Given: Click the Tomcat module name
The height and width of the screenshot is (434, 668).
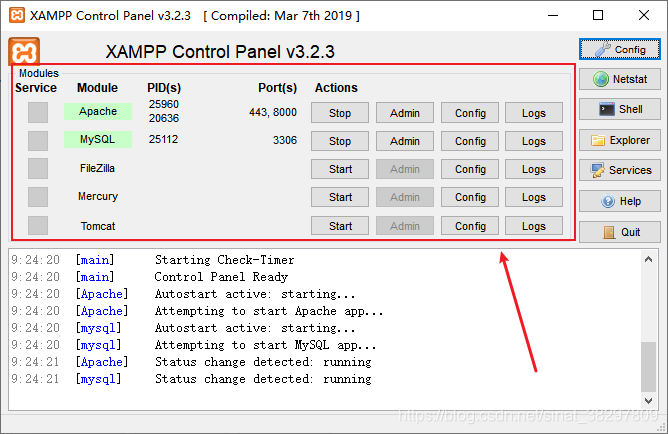Looking at the screenshot, I should [x=98, y=226].
